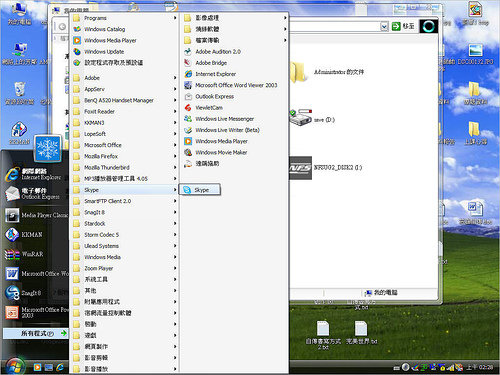Open the SnagIt 8 program group
The image size is (500, 375).
point(124,212)
